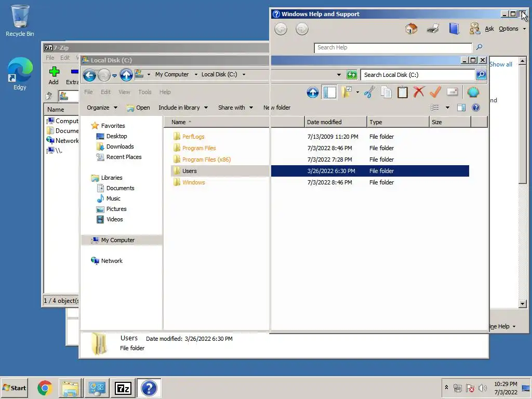
Task: Click the volume speaker tray icon
Action: pos(482,388)
